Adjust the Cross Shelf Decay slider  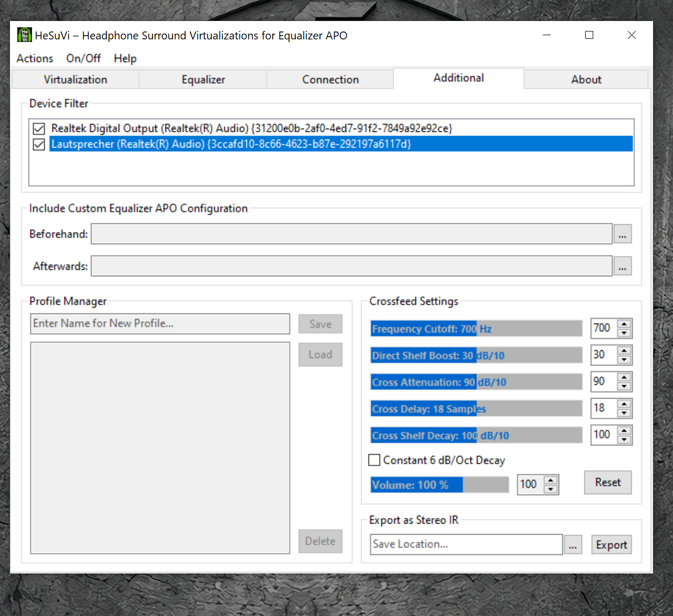tap(476, 435)
